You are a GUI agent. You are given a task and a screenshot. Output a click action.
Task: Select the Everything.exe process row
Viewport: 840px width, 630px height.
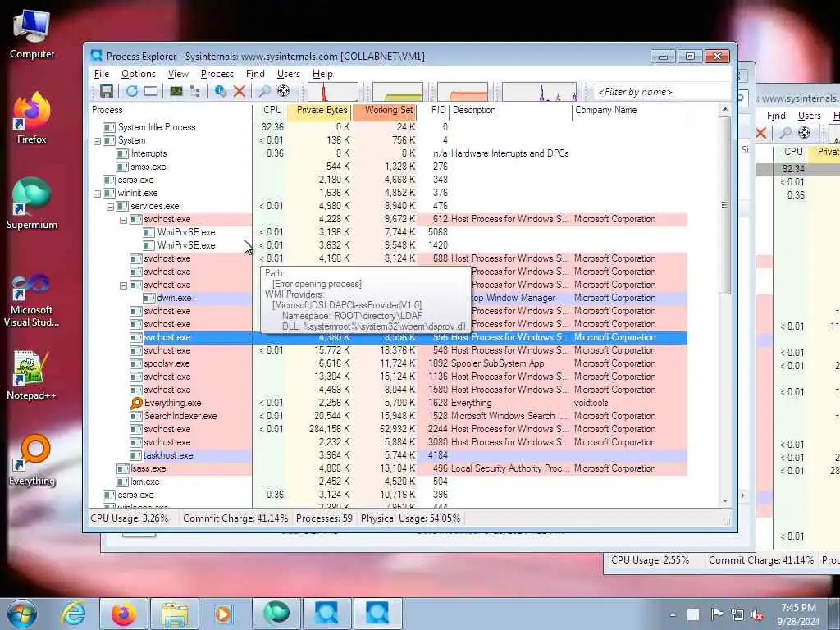(388, 403)
